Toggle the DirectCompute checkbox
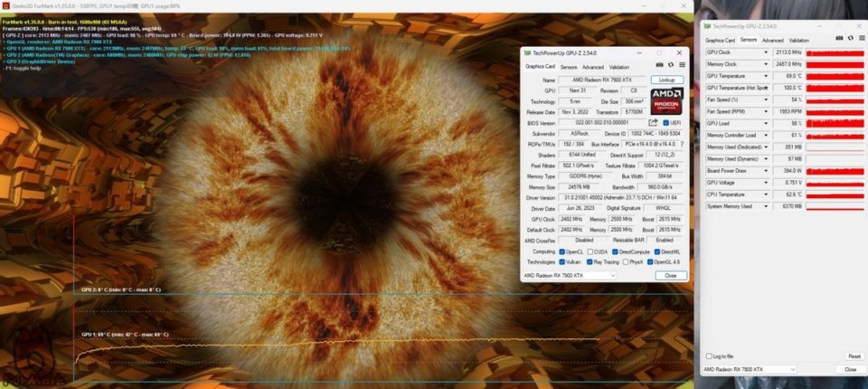Image resolution: width=868 pixels, height=389 pixels. (616, 251)
